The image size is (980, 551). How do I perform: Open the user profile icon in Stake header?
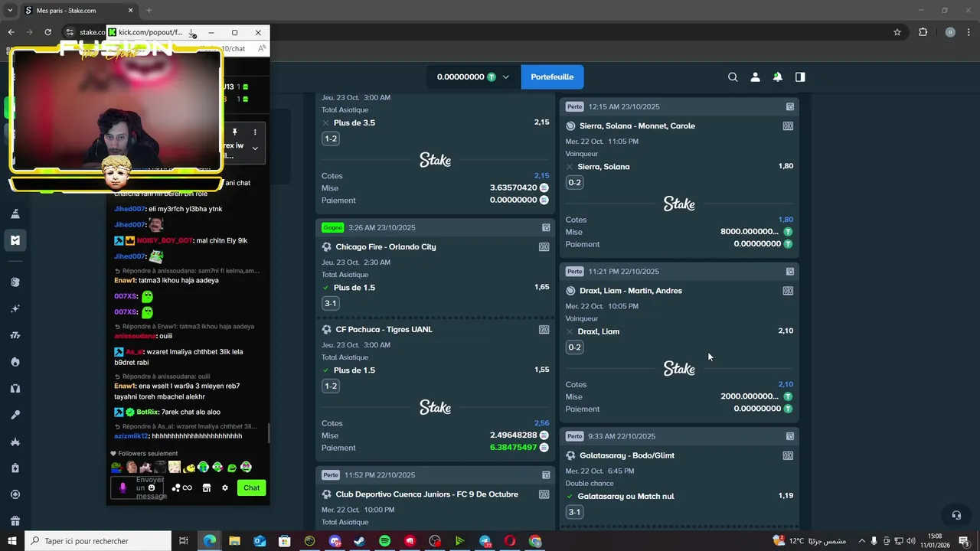click(x=755, y=77)
